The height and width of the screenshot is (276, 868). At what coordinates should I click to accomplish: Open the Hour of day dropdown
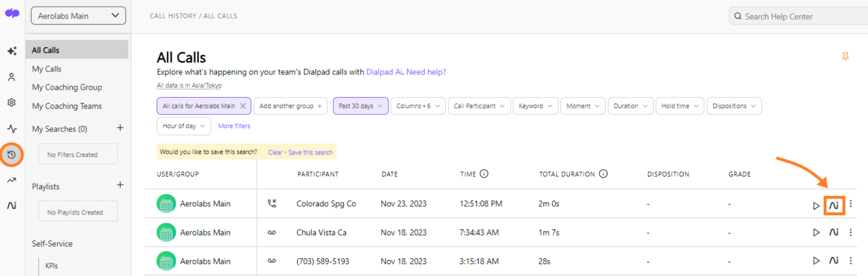(x=184, y=126)
